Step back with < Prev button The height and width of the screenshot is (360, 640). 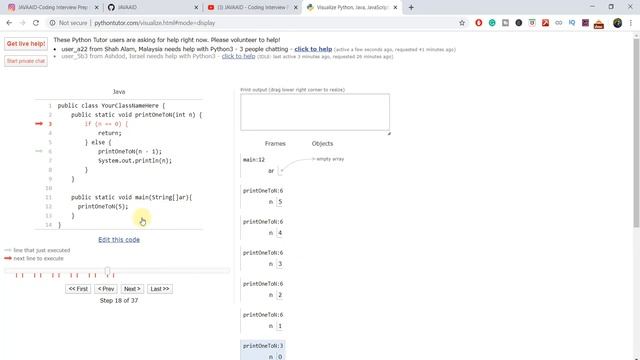click(x=106, y=289)
